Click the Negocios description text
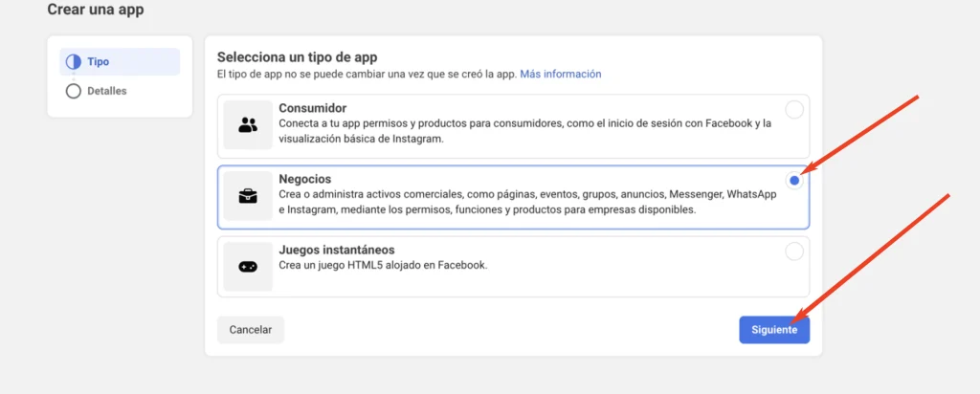980x394 pixels. click(x=527, y=203)
